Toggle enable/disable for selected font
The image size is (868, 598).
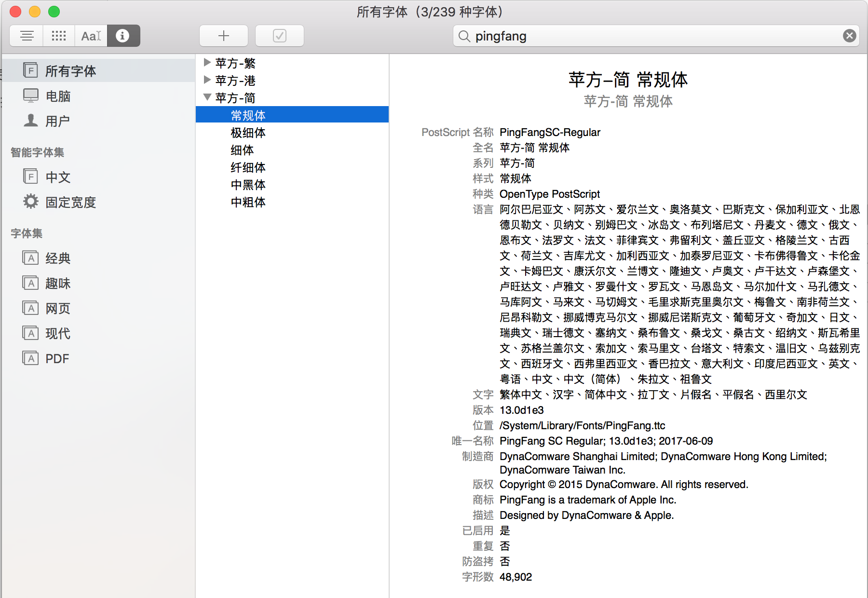coord(280,36)
